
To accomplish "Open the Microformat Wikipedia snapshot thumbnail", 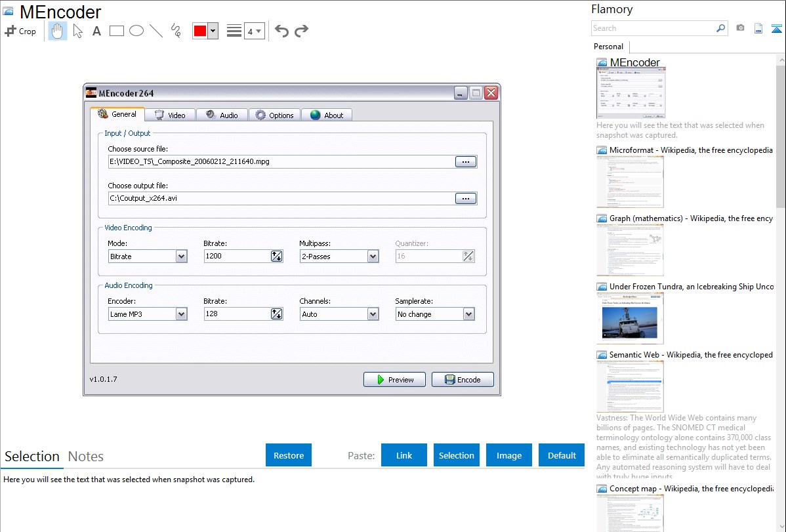I will 630,182.
